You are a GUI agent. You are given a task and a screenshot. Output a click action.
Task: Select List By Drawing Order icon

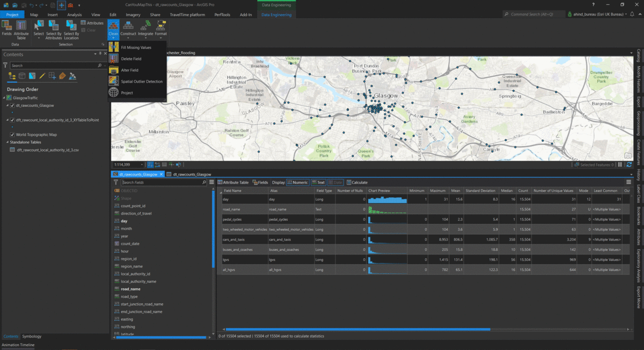pos(12,76)
